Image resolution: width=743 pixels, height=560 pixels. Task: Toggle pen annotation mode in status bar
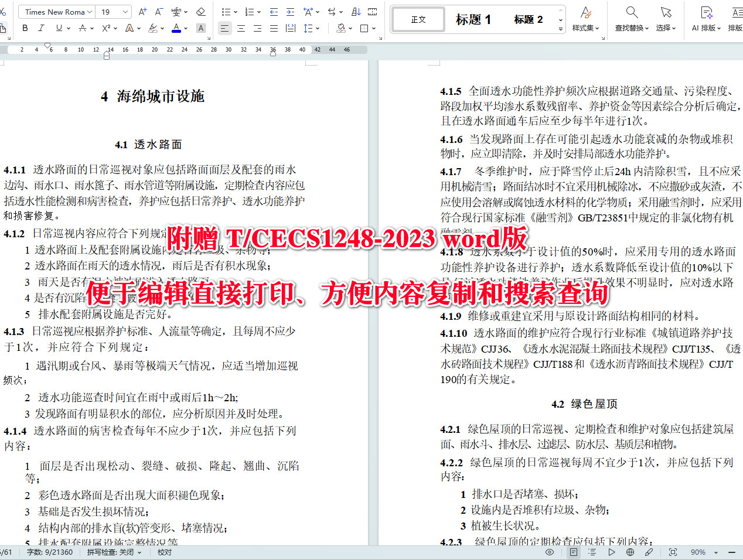(649, 552)
